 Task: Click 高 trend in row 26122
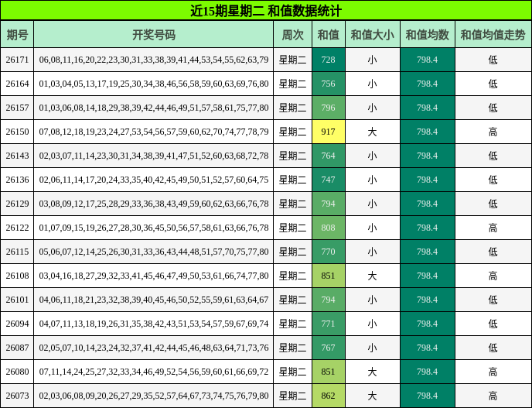tap(493, 228)
